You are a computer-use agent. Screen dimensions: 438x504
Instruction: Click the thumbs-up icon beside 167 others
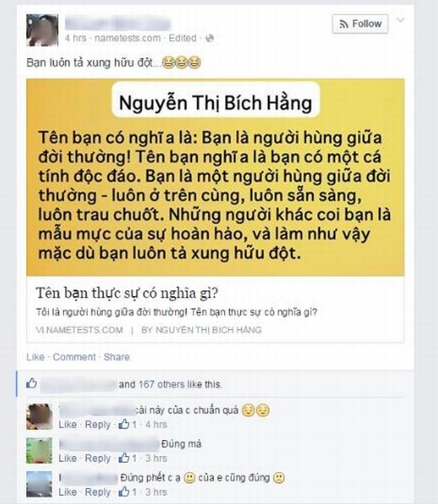31,383
